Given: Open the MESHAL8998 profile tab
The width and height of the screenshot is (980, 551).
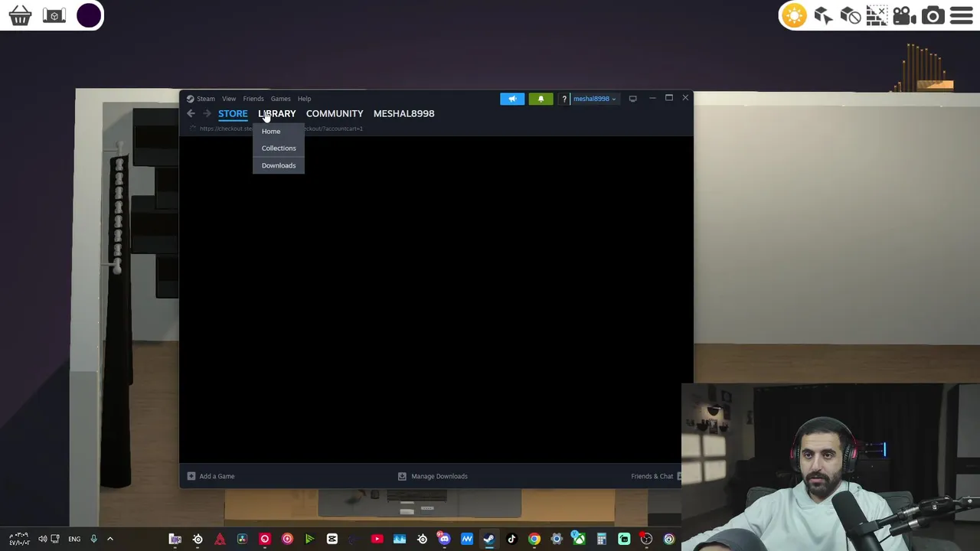Looking at the screenshot, I should tap(403, 113).
